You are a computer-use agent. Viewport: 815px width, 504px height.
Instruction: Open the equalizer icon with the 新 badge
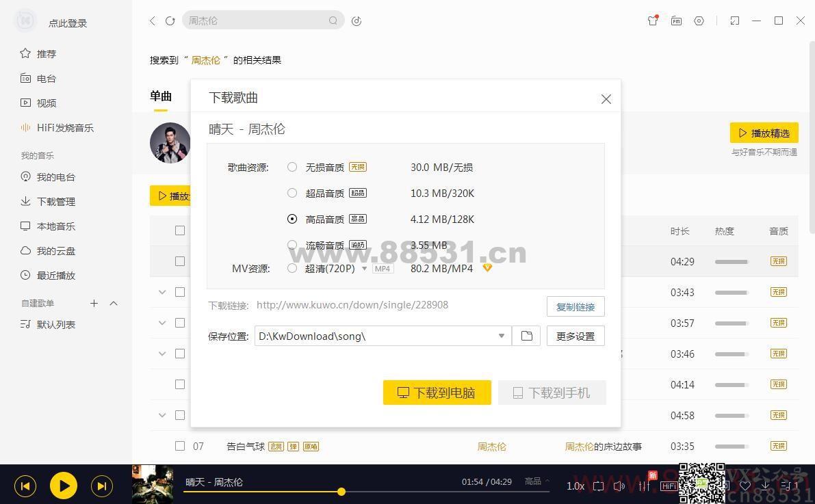pos(645,486)
